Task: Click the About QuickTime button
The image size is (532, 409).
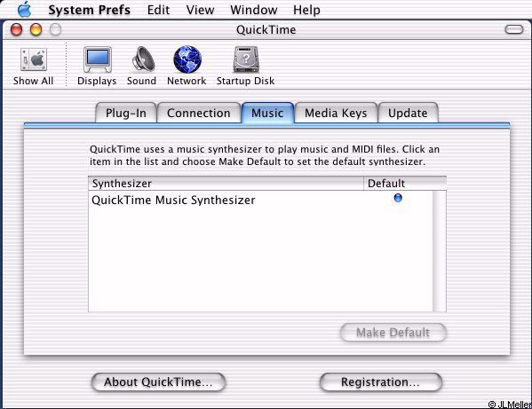Action: (x=158, y=382)
